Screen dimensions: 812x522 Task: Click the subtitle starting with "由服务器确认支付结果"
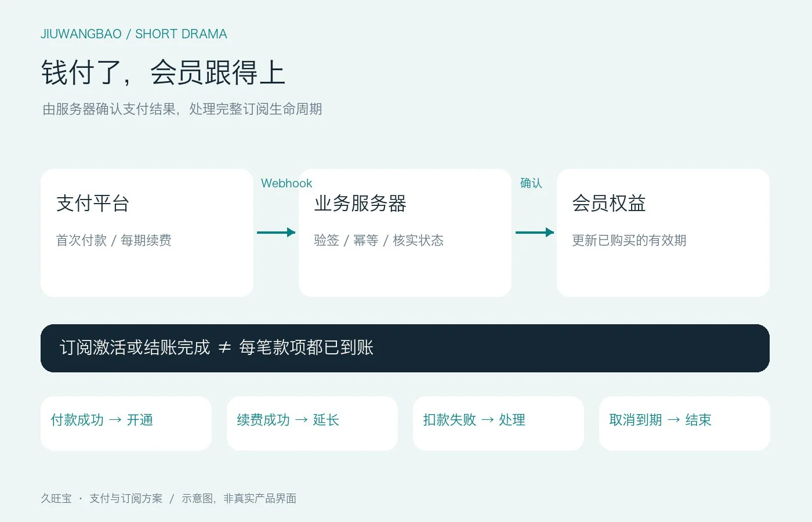pyautogui.click(x=182, y=109)
